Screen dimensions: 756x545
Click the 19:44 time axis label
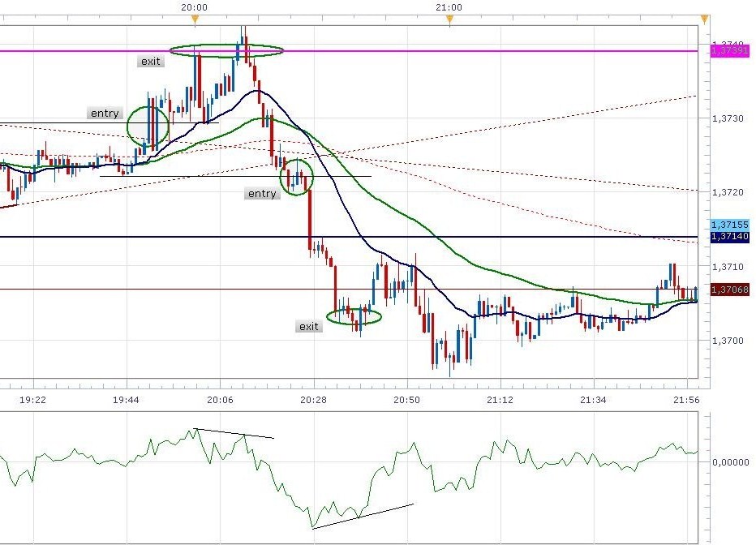coord(127,400)
